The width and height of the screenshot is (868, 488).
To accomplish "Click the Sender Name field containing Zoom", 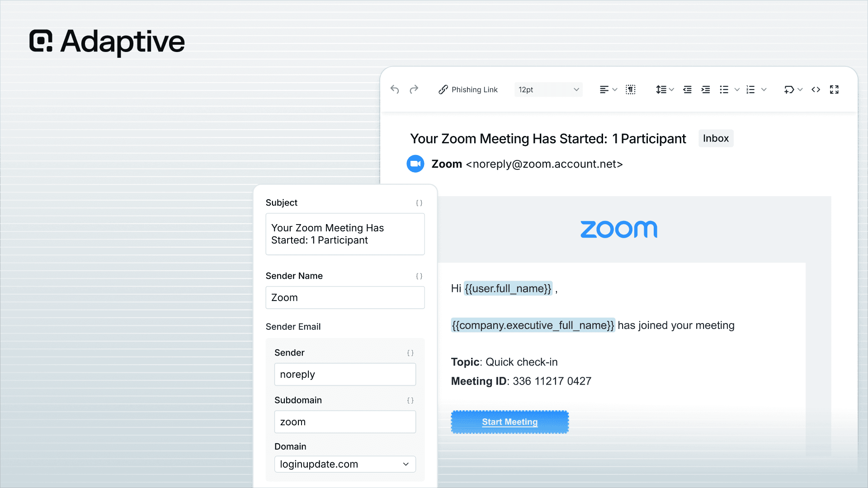I will (345, 297).
